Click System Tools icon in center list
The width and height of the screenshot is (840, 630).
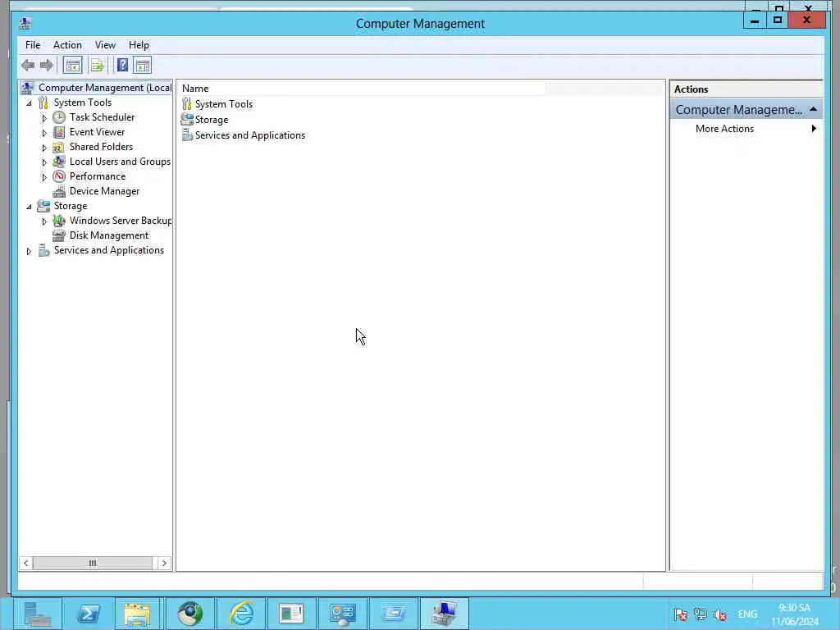point(186,104)
